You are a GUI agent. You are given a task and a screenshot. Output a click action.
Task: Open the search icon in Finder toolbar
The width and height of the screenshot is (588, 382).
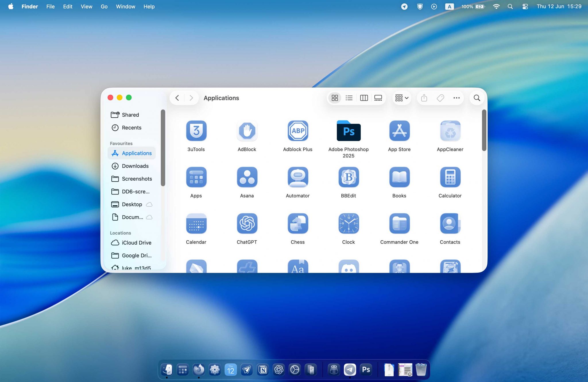tap(477, 98)
